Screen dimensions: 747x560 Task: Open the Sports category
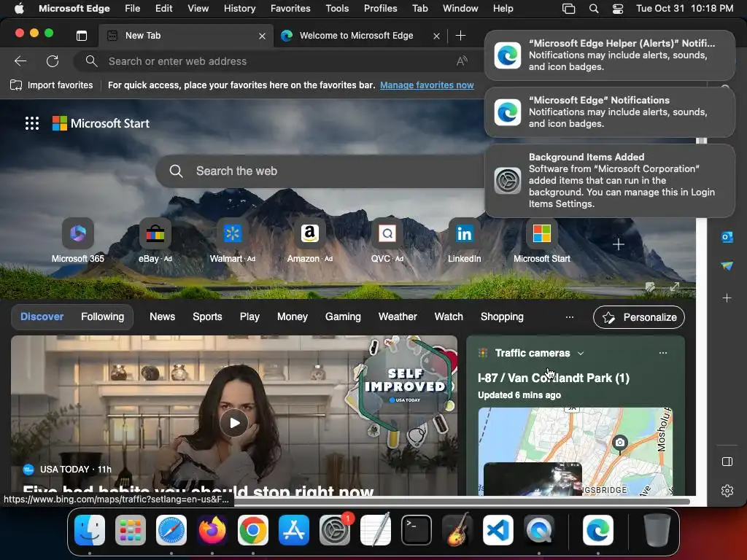(207, 316)
